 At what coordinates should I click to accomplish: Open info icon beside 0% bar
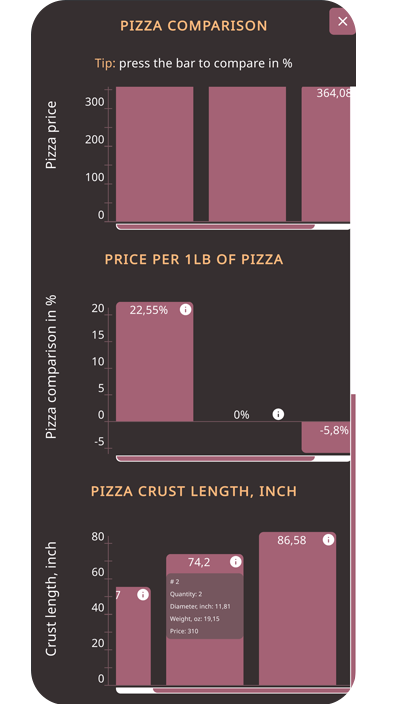278,414
